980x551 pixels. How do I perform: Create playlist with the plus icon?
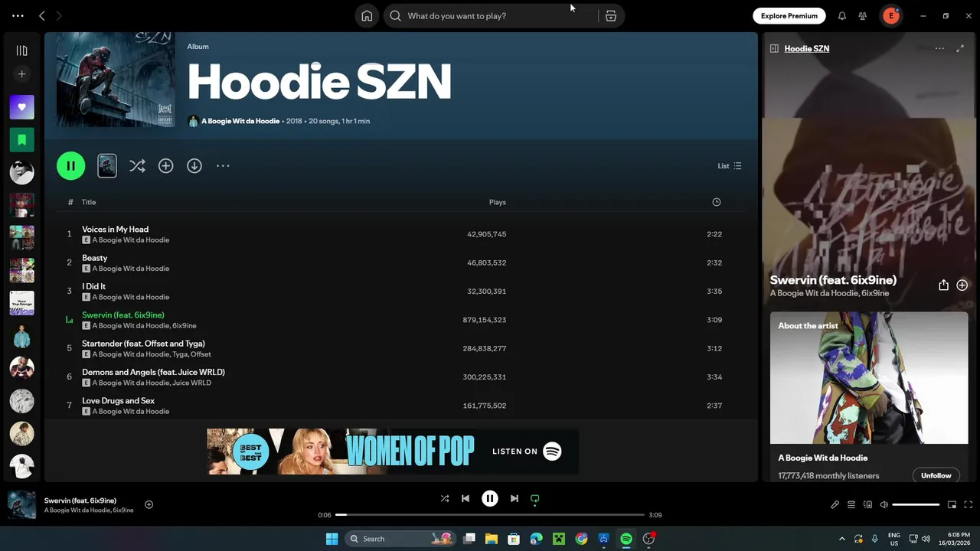point(21,74)
